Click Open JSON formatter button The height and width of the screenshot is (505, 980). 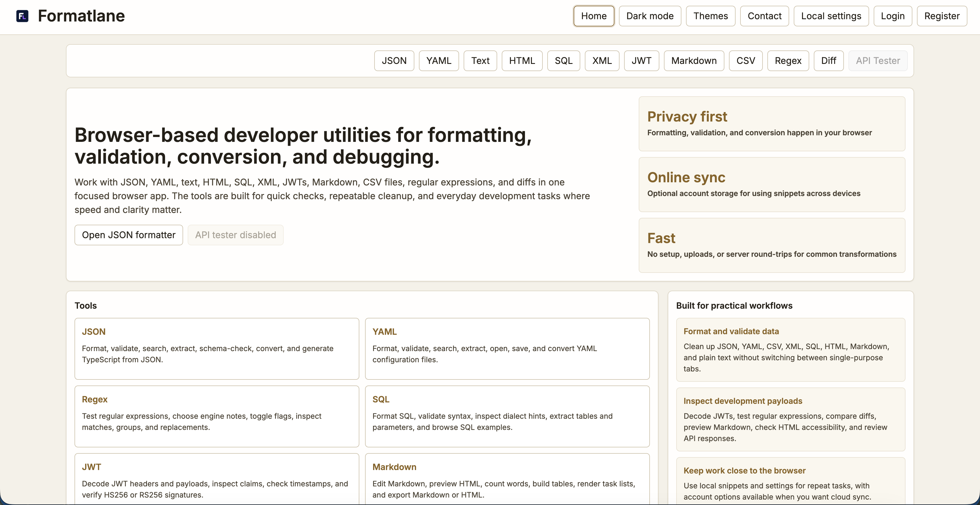(x=129, y=235)
